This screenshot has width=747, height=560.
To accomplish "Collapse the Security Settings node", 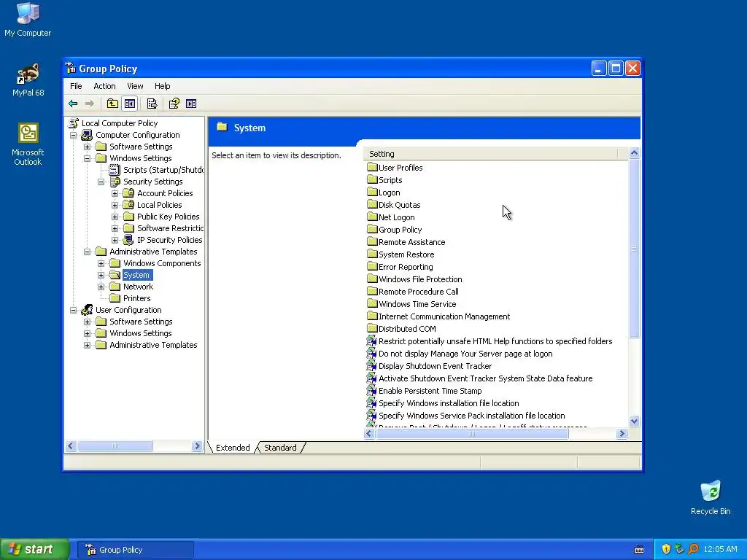I will (x=101, y=182).
